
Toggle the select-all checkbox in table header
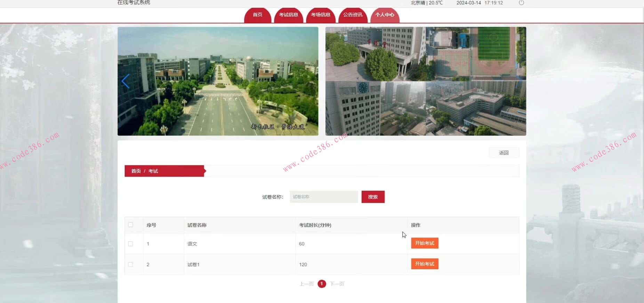tap(130, 225)
